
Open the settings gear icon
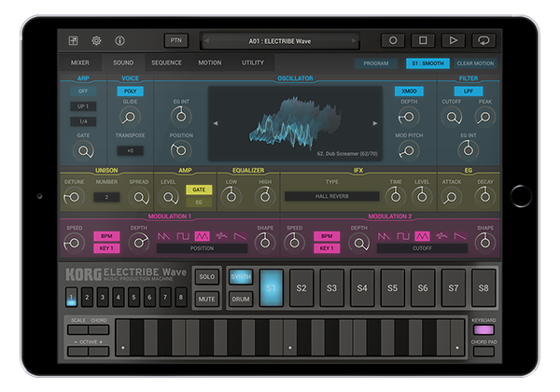[96, 41]
